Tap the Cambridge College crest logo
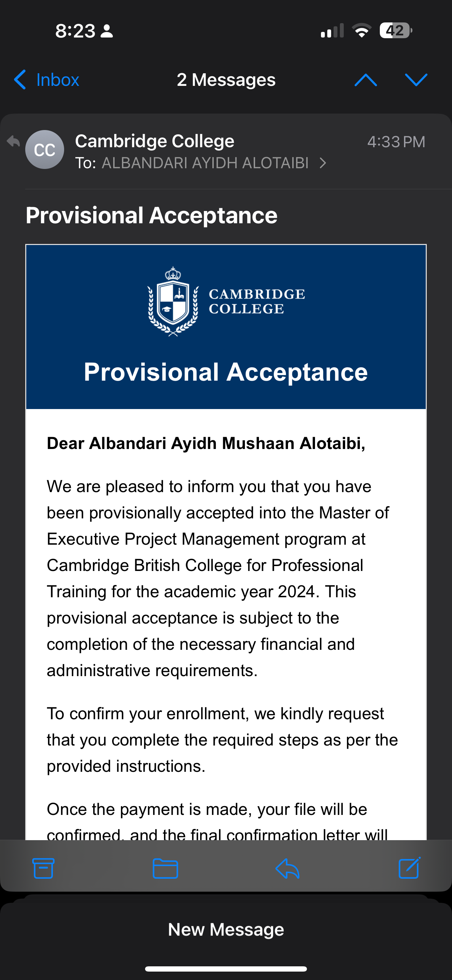Screen dimensions: 452x980 [173, 300]
